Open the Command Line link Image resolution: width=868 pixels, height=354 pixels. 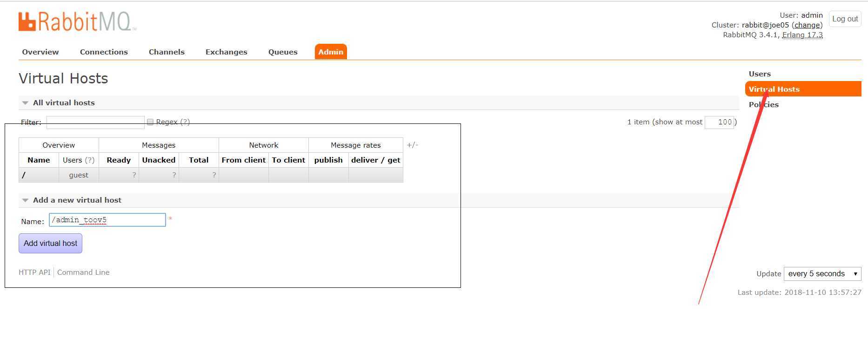(x=83, y=272)
